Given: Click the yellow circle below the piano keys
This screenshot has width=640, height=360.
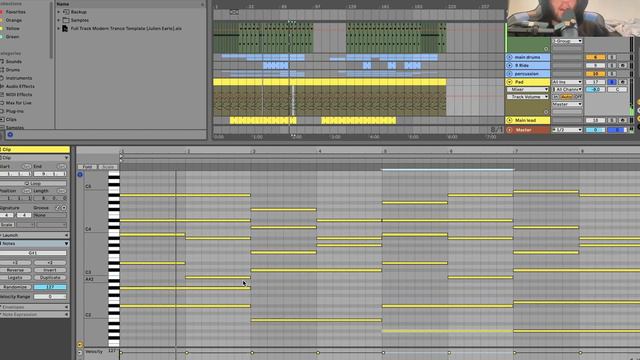Looking at the screenshot, I should [x=80, y=344].
